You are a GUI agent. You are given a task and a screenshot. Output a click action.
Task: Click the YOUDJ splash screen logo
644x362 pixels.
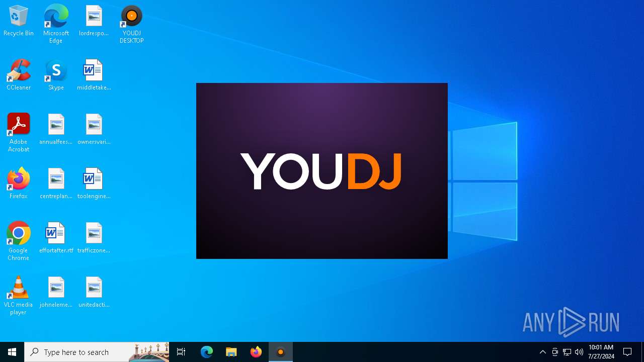tap(321, 171)
